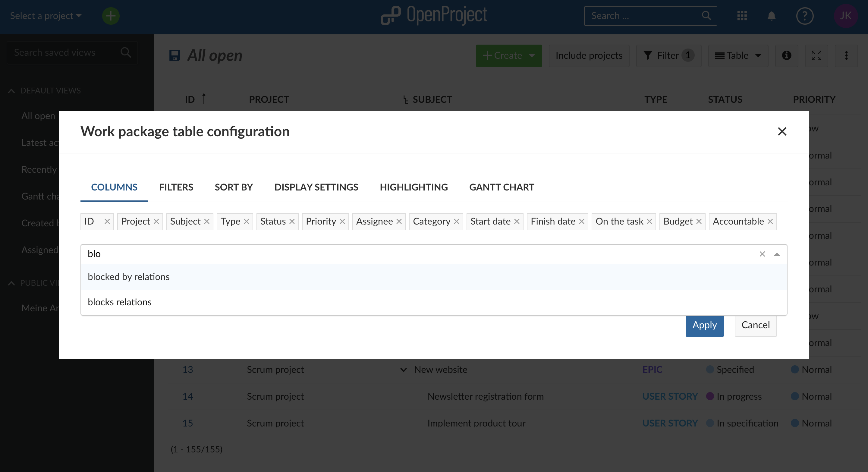Viewport: 868px width, 472px height.
Task: Remove the Project column chip
Action: click(156, 221)
